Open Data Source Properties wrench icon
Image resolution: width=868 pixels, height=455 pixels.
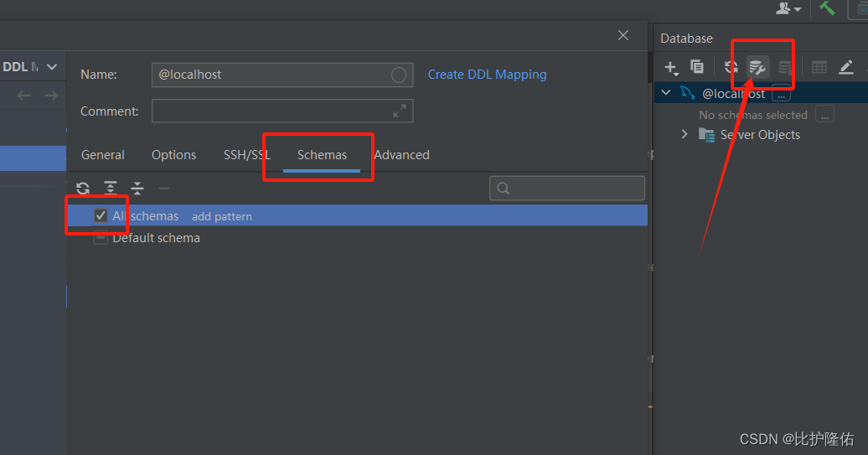click(757, 68)
